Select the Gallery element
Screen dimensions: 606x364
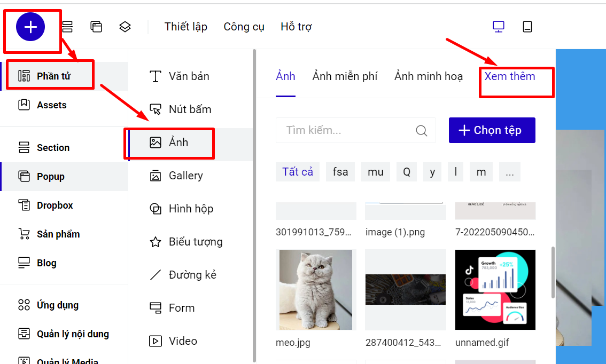[185, 176]
